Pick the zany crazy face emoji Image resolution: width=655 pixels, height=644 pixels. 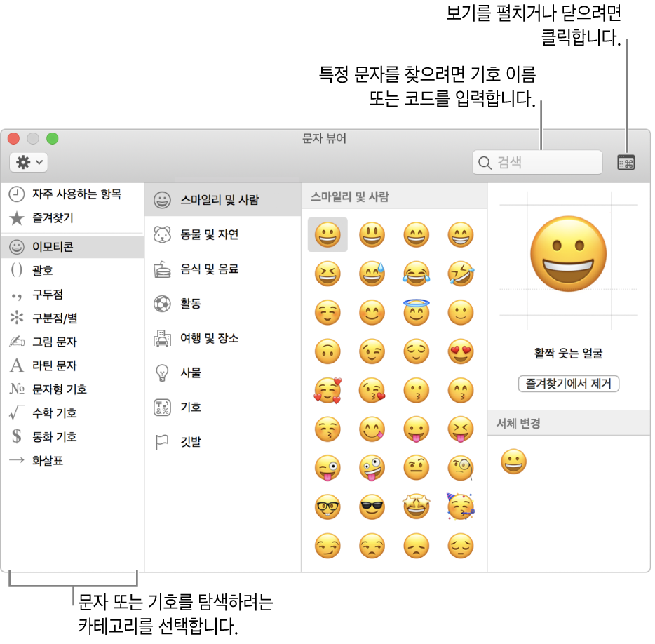(372, 468)
